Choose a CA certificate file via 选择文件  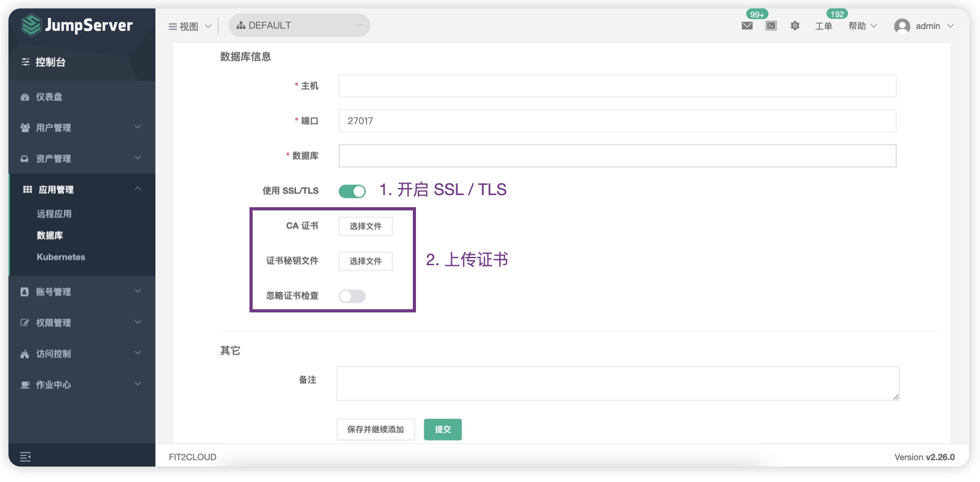(x=366, y=226)
